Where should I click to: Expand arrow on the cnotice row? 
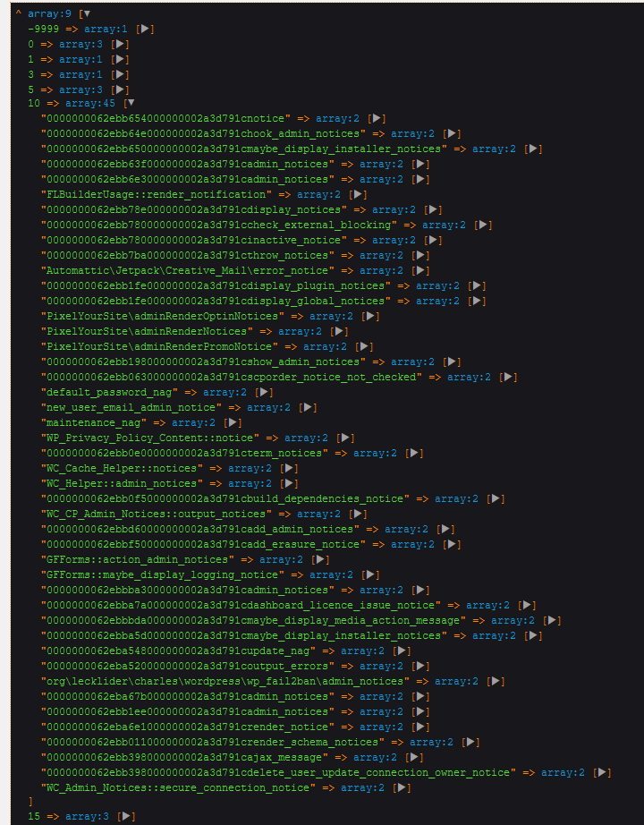pyautogui.click(x=377, y=119)
